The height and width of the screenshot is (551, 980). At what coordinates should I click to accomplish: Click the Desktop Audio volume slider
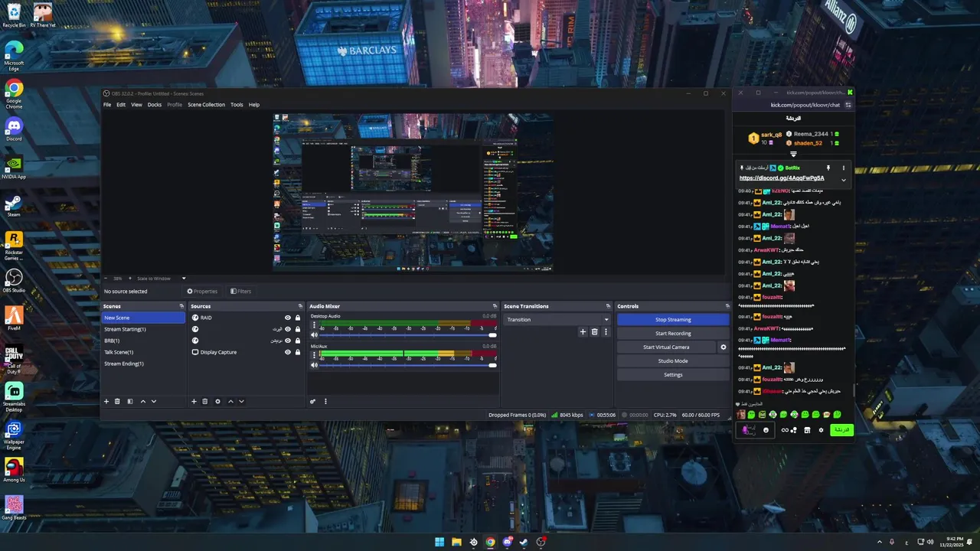click(x=407, y=335)
